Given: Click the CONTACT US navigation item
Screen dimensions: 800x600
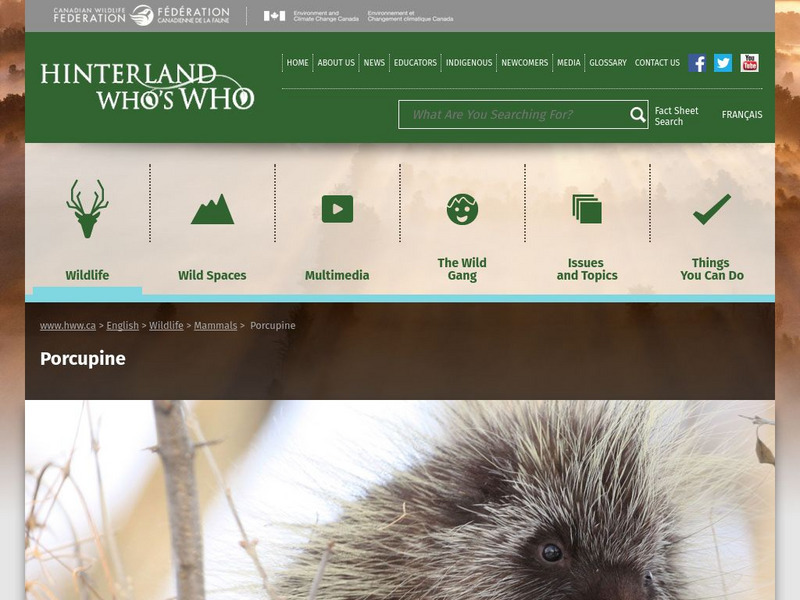Looking at the screenshot, I should [x=657, y=62].
